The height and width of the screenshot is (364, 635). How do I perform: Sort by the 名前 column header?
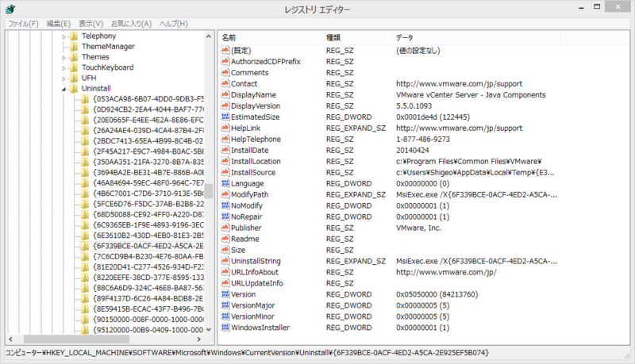271,37
